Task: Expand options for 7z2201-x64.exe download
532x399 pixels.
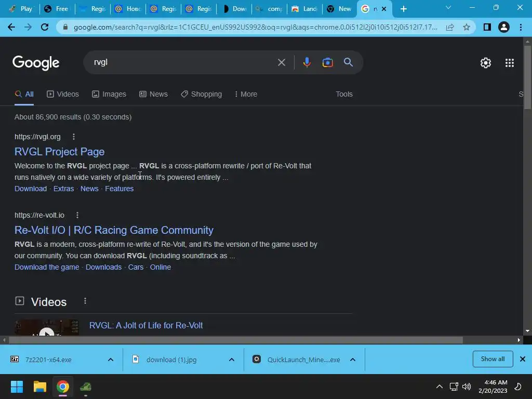Action: pos(111,360)
